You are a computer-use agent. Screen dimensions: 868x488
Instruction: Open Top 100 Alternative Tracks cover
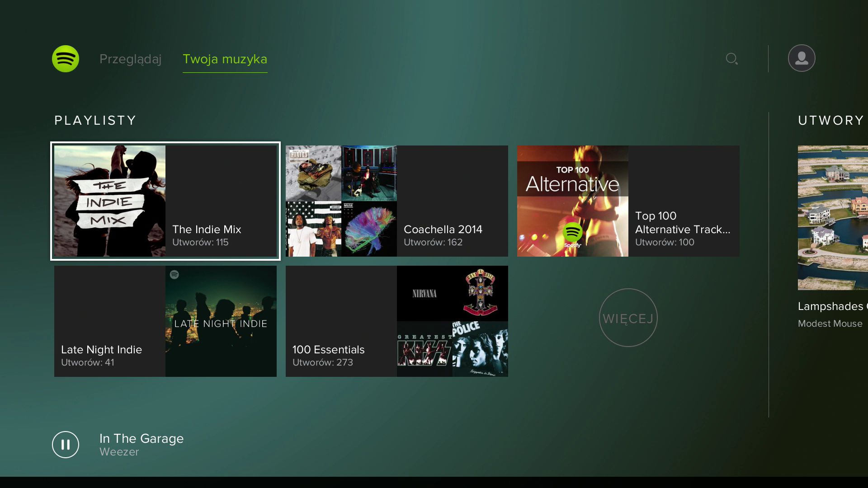pyautogui.click(x=572, y=201)
